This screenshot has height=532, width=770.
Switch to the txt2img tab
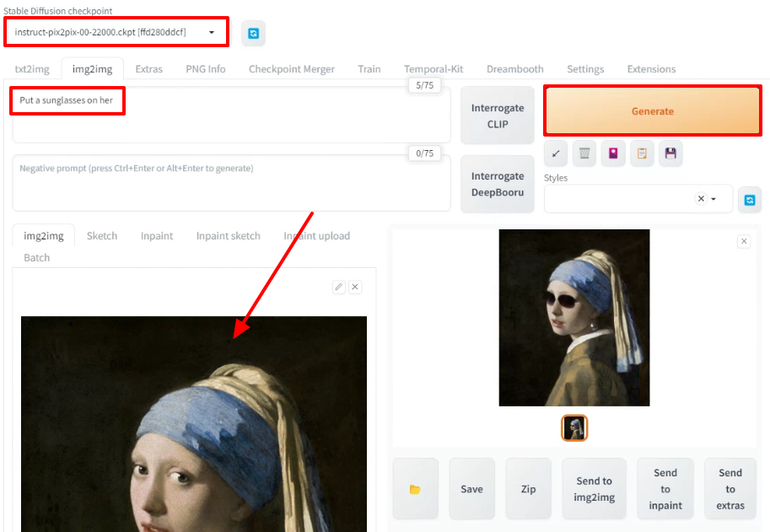click(32, 68)
